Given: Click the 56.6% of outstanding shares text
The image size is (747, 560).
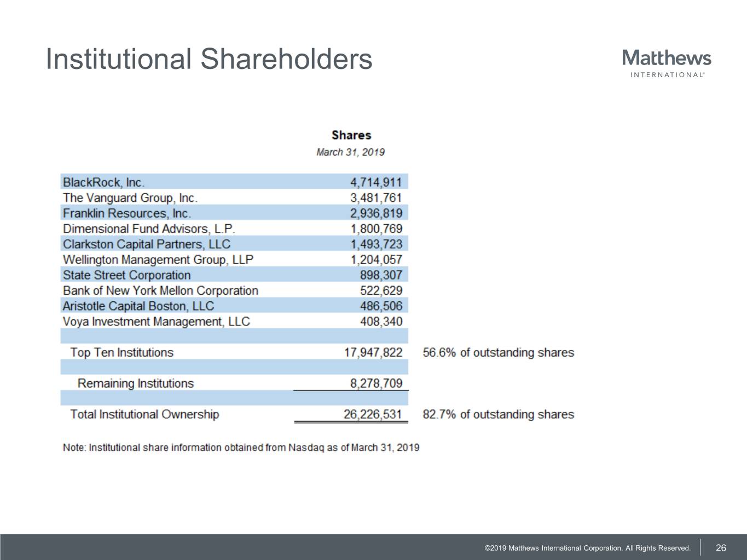Looking at the screenshot, I should click(498, 353).
